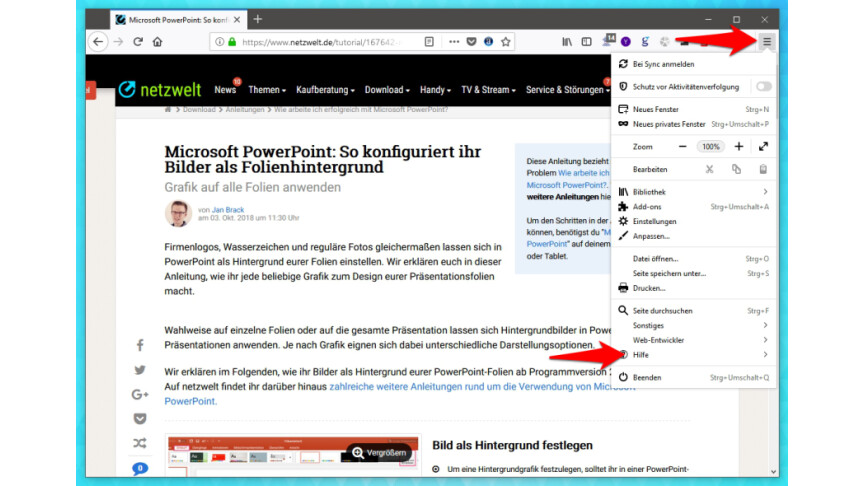
Task: Reset zoom via the 100% button
Action: [710, 147]
